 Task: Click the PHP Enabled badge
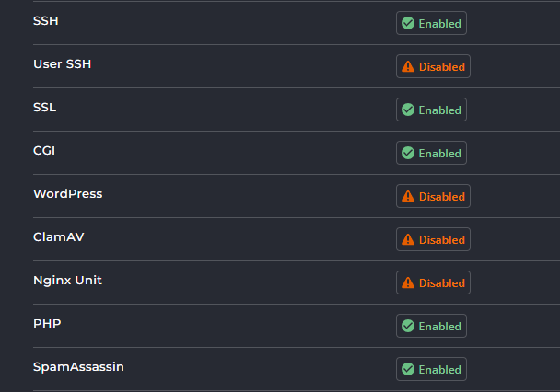pos(431,326)
